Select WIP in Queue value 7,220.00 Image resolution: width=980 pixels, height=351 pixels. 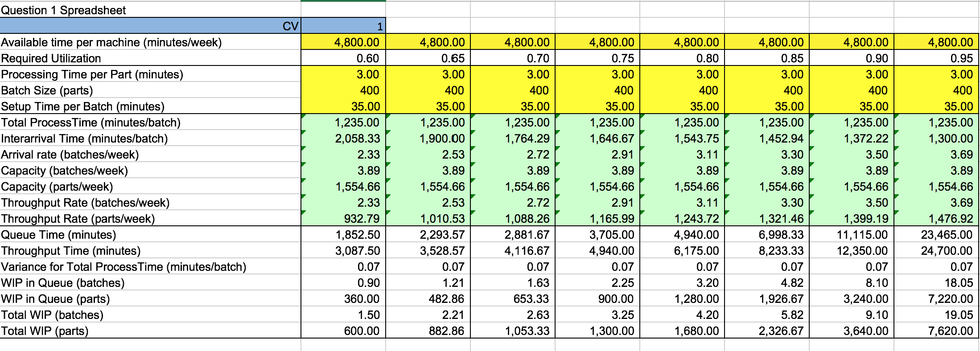point(951,299)
